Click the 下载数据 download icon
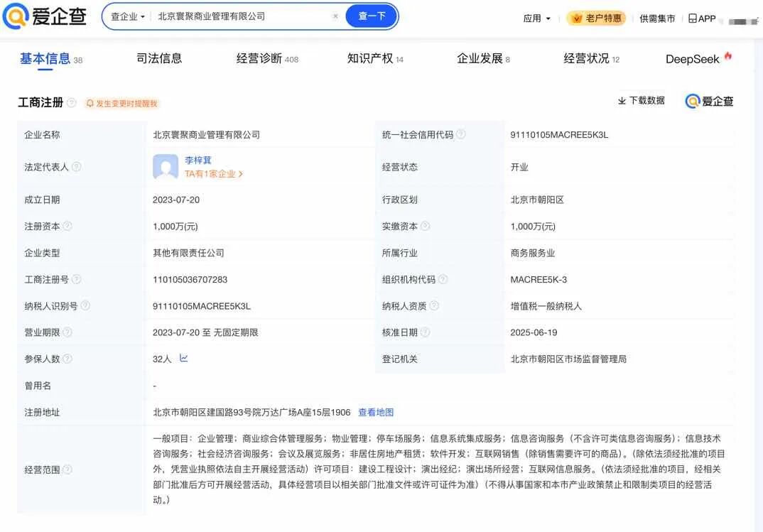Image resolution: width=763 pixels, height=532 pixels. pyautogui.click(x=622, y=101)
